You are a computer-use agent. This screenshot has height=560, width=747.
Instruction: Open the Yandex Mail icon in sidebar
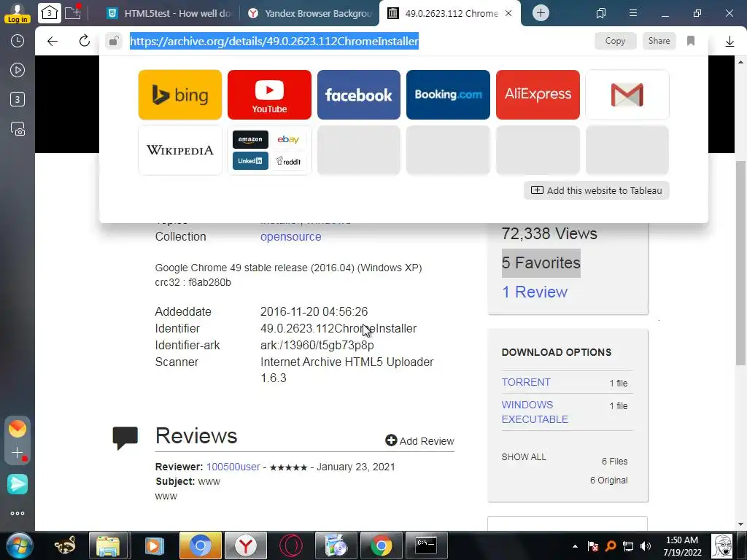(18, 429)
